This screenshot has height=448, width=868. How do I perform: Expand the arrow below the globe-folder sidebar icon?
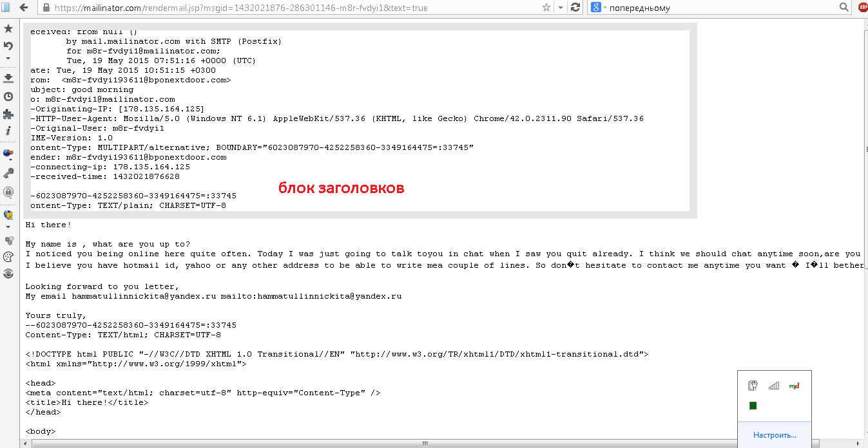coord(8,227)
